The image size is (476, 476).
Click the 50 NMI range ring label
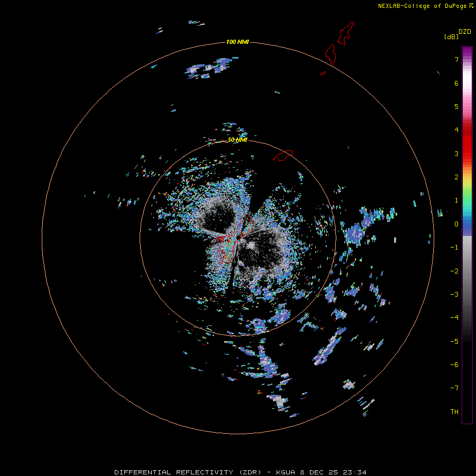237,140
